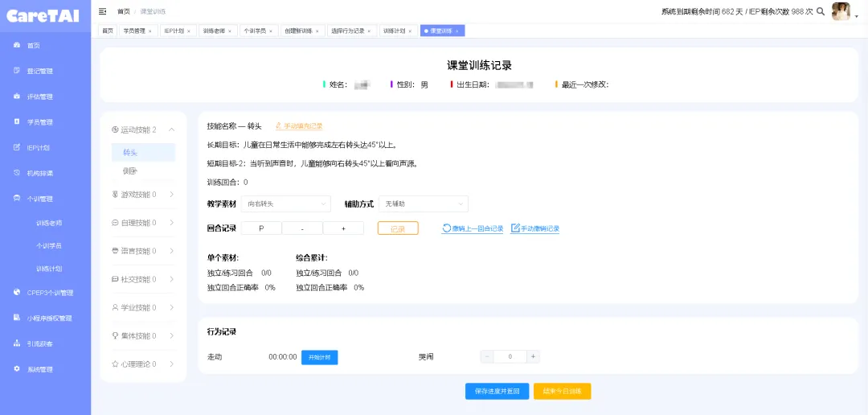The width and height of the screenshot is (868, 415).
Task: Close the 学员管理 tab
Action: 150,31
